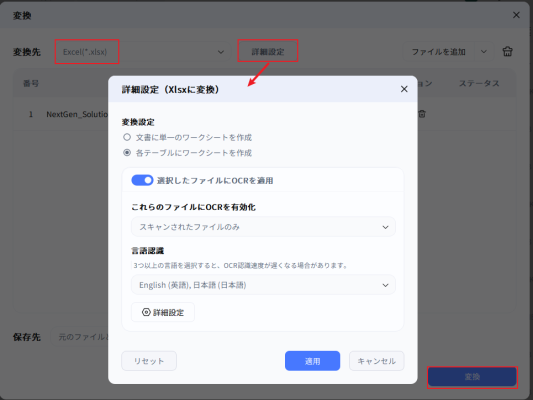Expand the English, 日本語 language dropdown
The width and height of the screenshot is (533, 400).
[263, 285]
